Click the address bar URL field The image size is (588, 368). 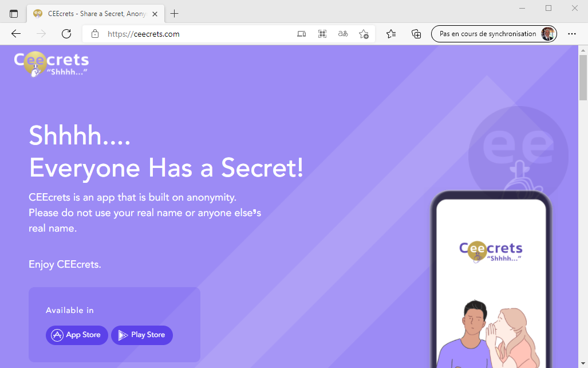199,34
